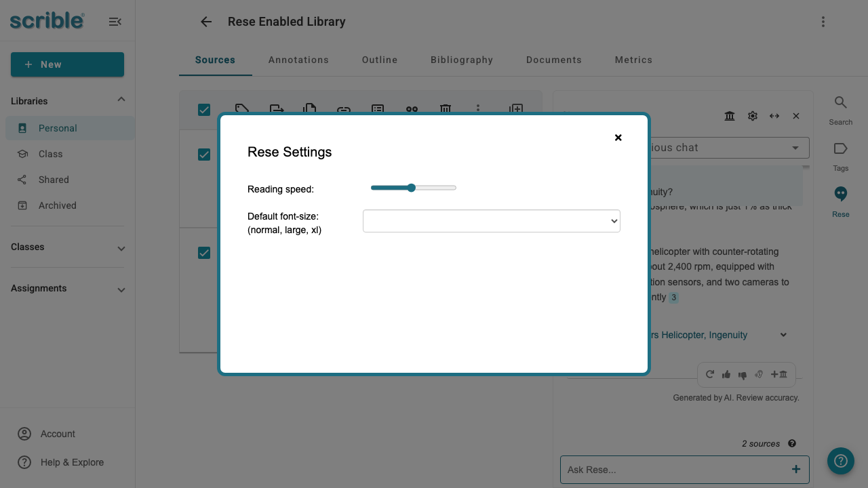Click the New button

(x=67, y=64)
